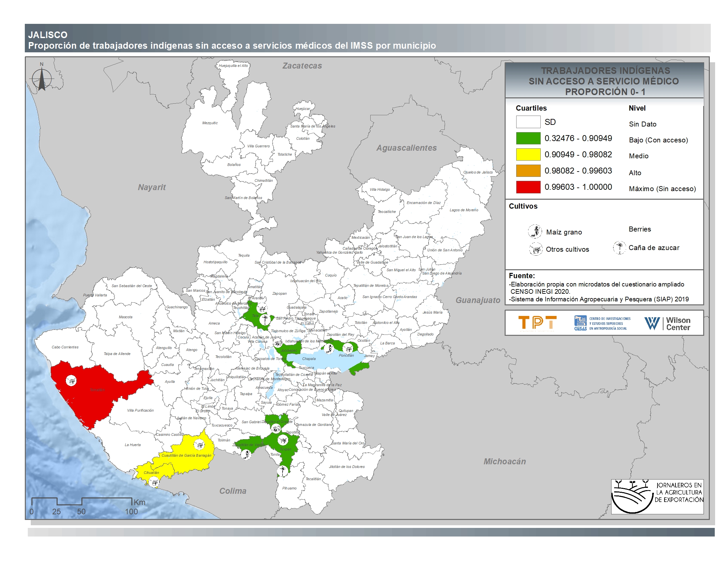Click the JALISCO title header
The image size is (728, 563).
[x=48, y=35]
